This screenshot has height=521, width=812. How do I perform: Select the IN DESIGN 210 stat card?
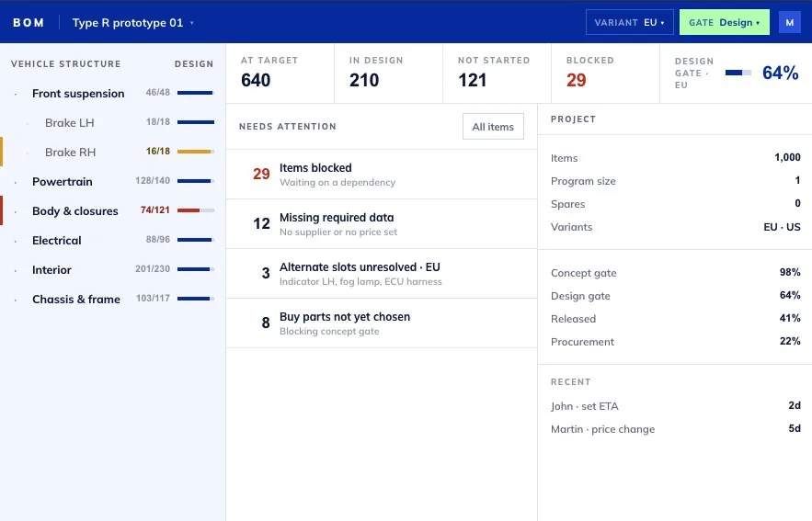click(x=388, y=73)
